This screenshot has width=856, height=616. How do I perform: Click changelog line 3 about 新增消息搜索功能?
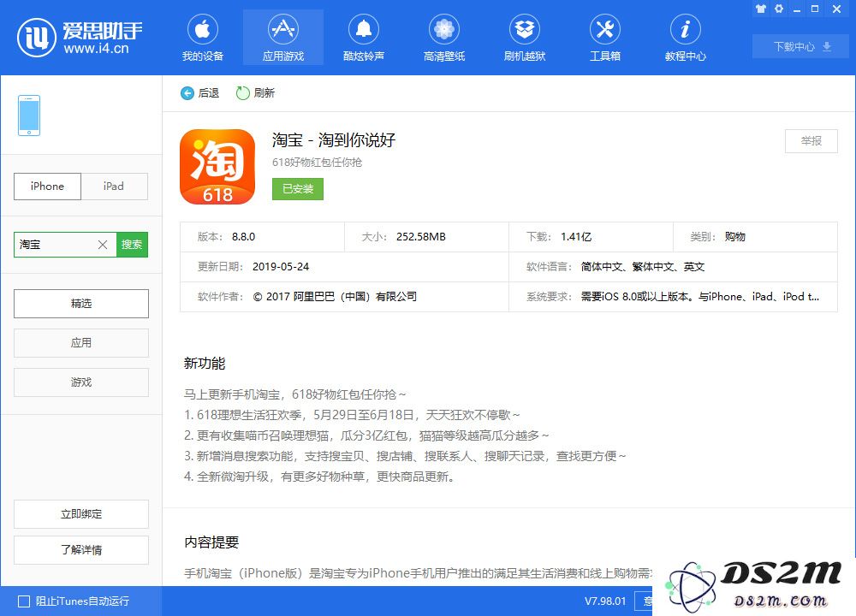tap(405, 456)
